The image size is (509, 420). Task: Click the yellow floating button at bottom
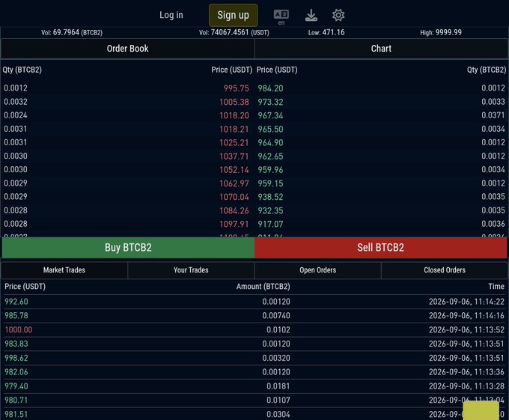click(481, 410)
